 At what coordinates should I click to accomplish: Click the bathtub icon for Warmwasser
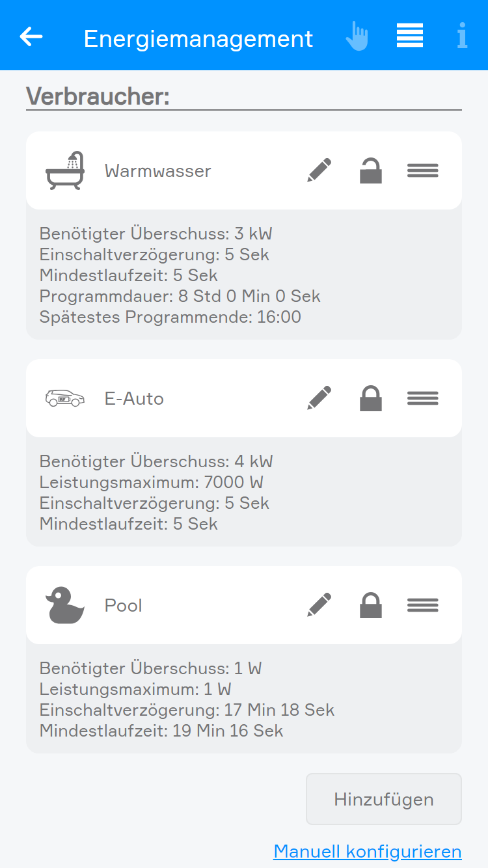pos(65,170)
